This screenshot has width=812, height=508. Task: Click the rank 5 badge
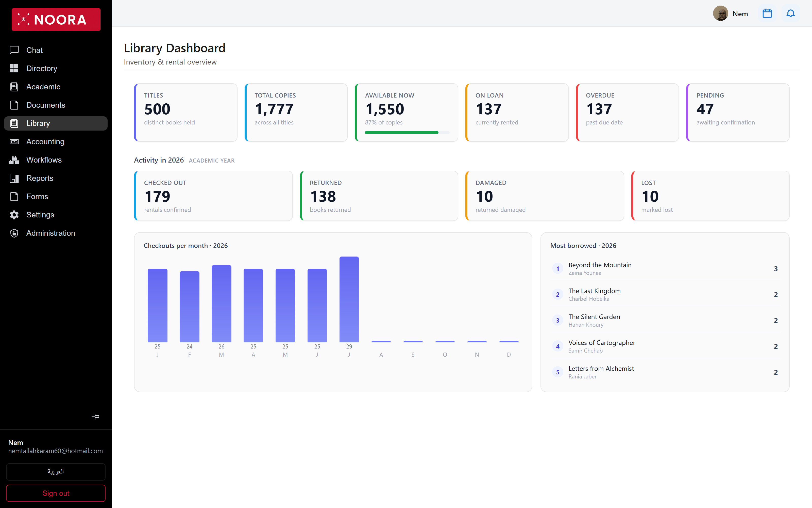point(558,372)
